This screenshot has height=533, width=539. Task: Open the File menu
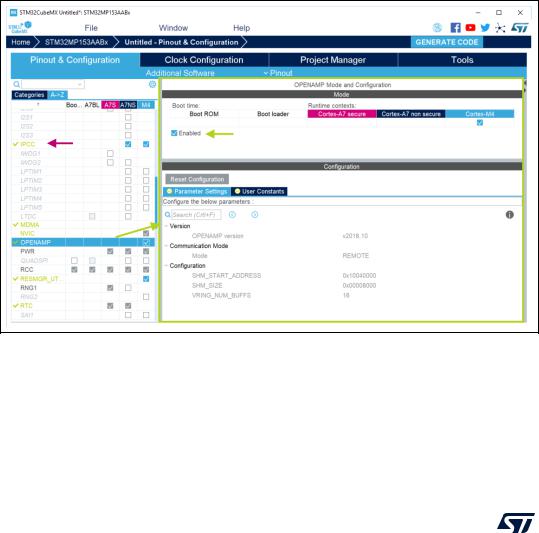tap(91, 28)
